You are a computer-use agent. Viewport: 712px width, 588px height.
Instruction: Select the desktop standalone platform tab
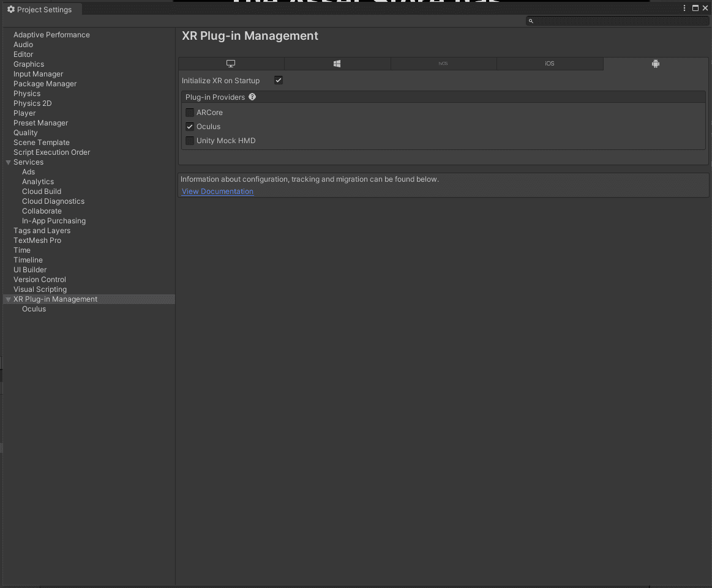click(231, 64)
